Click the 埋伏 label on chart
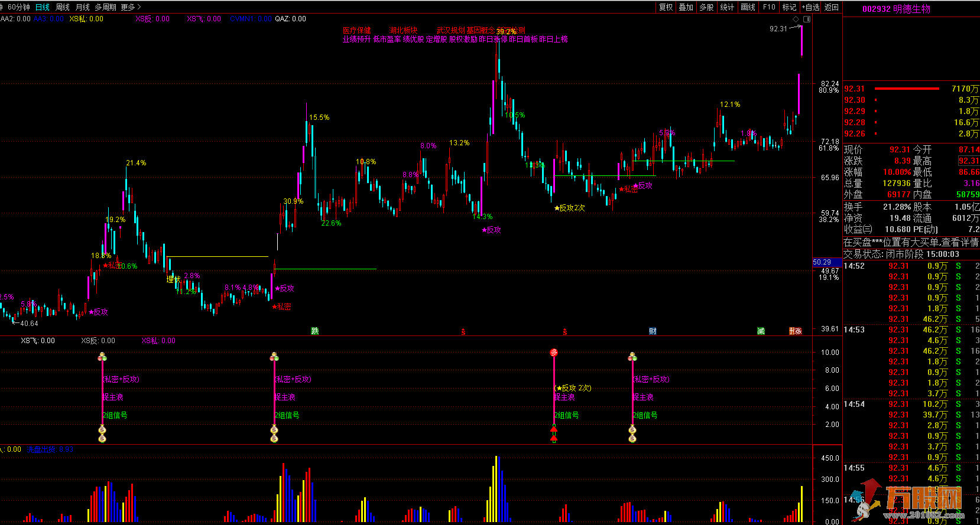 173,279
